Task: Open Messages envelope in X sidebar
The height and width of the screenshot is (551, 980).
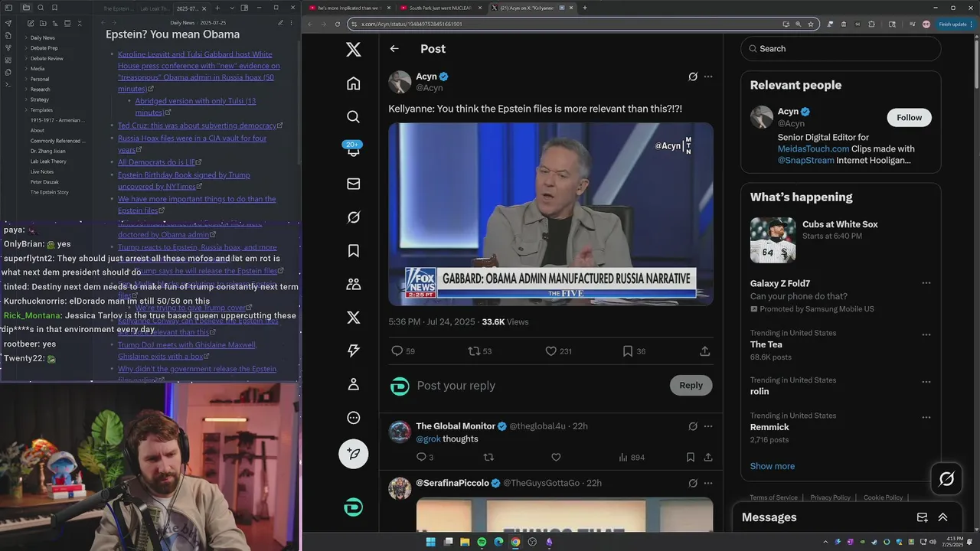Action: click(x=353, y=184)
